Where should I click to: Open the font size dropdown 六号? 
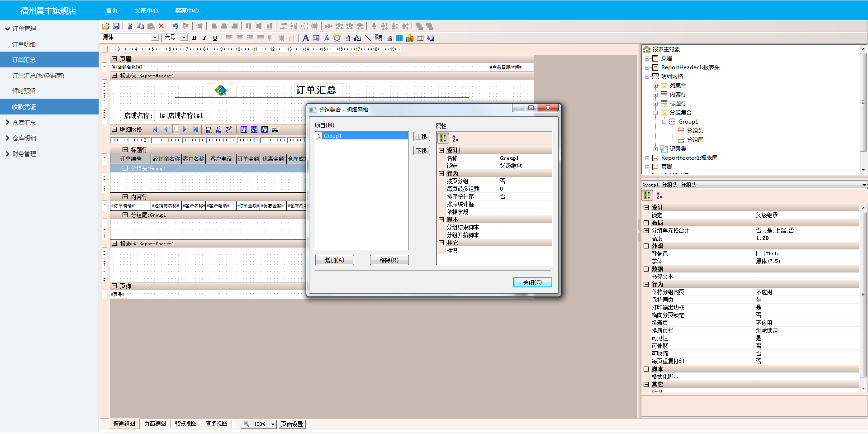click(x=184, y=38)
